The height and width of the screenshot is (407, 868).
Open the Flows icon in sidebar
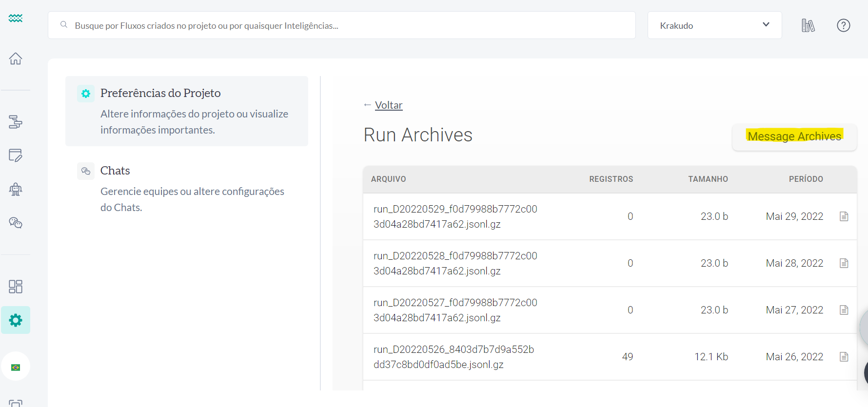pos(16,121)
